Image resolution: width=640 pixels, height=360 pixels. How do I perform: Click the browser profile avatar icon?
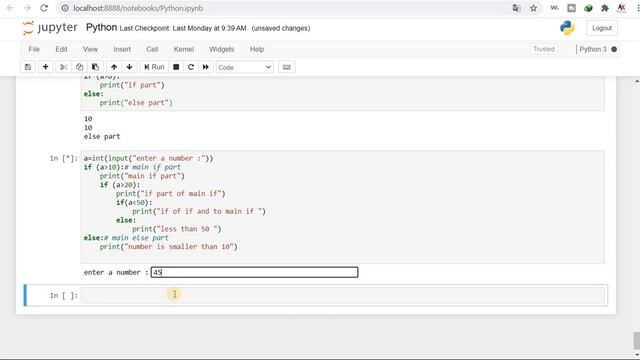click(x=621, y=8)
